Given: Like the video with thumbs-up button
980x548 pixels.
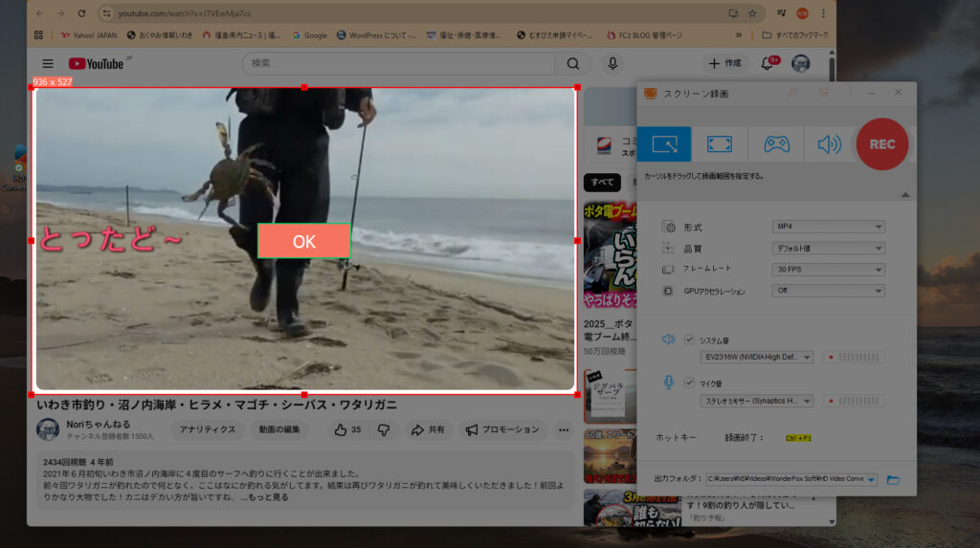Looking at the screenshot, I should (341, 429).
